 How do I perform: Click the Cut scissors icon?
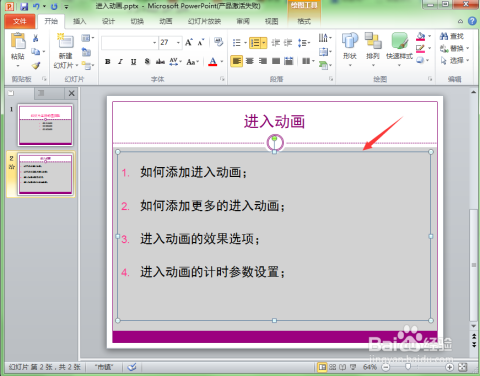[36, 38]
